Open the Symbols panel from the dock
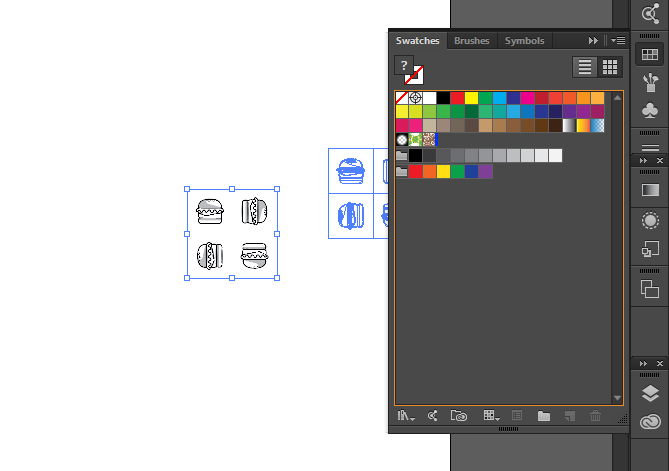This screenshot has height=471, width=669. (x=650, y=110)
